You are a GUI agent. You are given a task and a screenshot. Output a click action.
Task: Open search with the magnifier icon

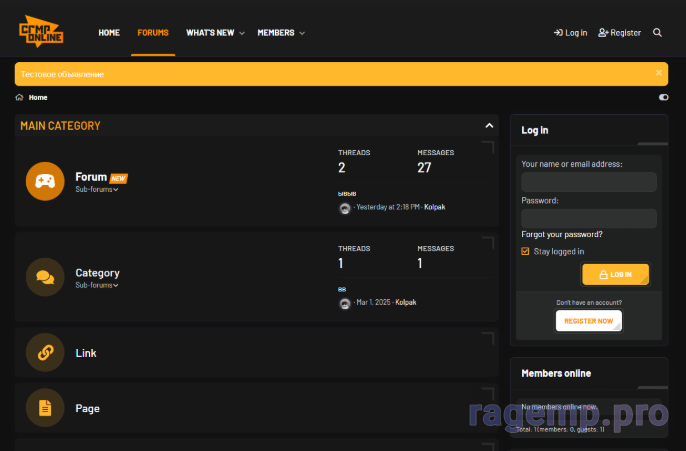657,32
